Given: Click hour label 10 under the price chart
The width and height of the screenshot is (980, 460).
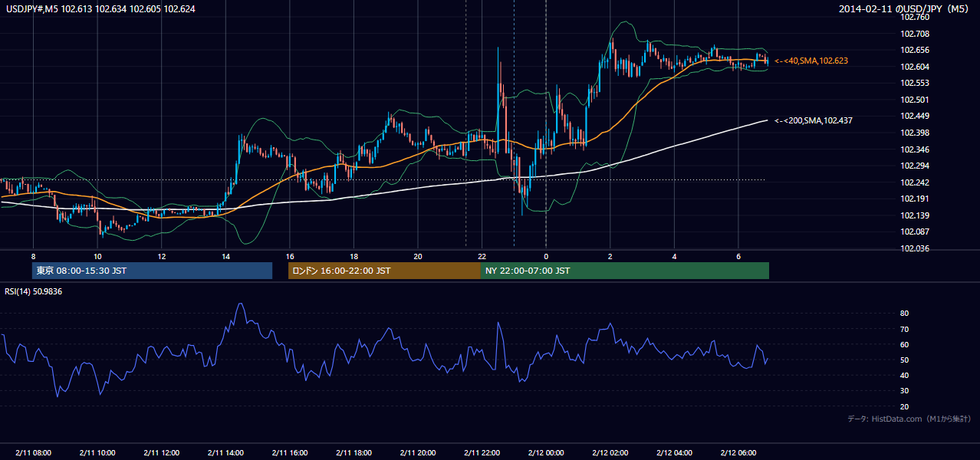Looking at the screenshot, I should pos(97,256).
